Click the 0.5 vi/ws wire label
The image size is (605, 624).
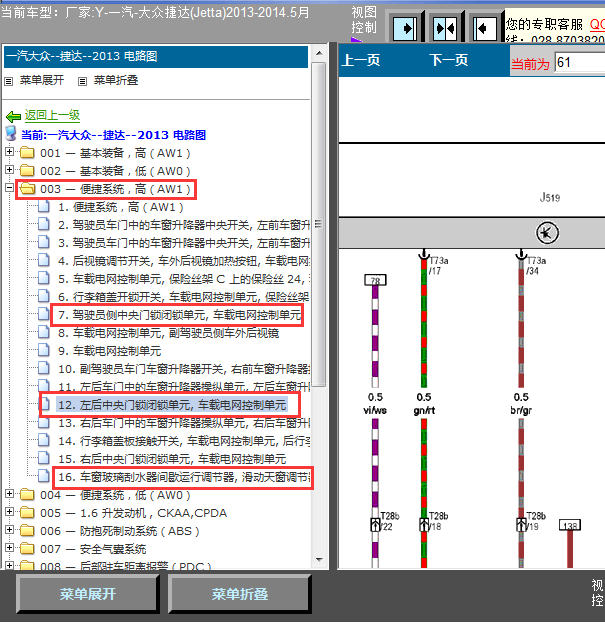[375, 404]
